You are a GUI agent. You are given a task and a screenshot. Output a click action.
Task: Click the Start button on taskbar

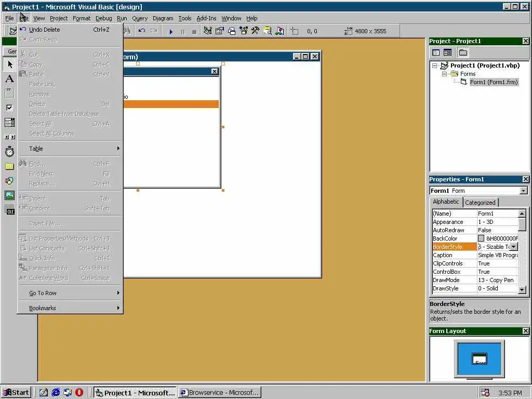(x=16, y=393)
